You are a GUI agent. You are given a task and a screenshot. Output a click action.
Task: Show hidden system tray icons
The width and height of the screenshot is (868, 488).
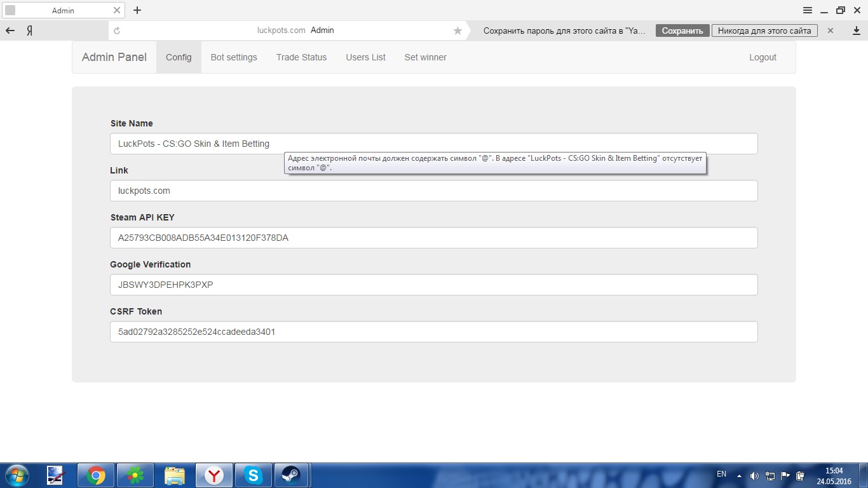coord(739,476)
